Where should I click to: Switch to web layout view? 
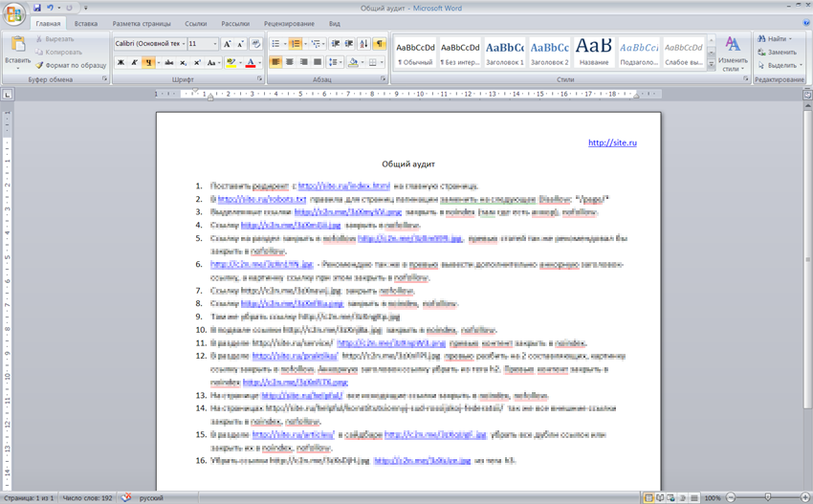point(670,497)
